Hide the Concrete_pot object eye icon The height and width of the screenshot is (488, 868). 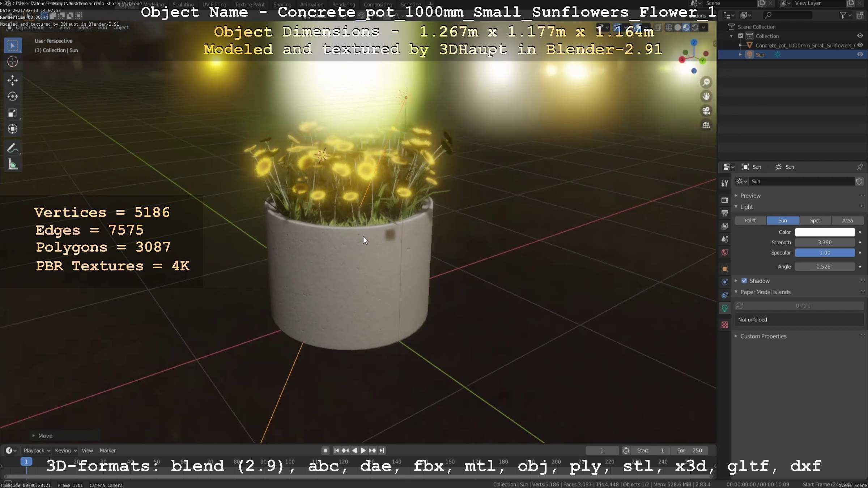pos(860,45)
